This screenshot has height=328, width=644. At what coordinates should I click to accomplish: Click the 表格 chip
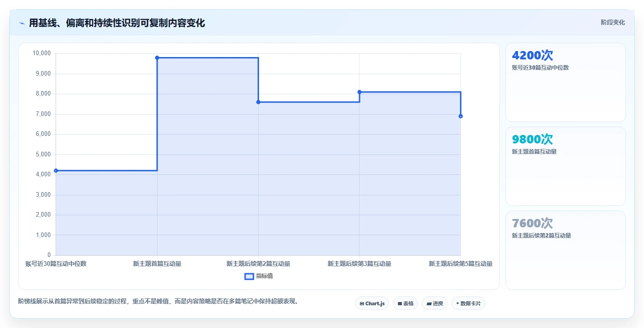pyautogui.click(x=405, y=303)
